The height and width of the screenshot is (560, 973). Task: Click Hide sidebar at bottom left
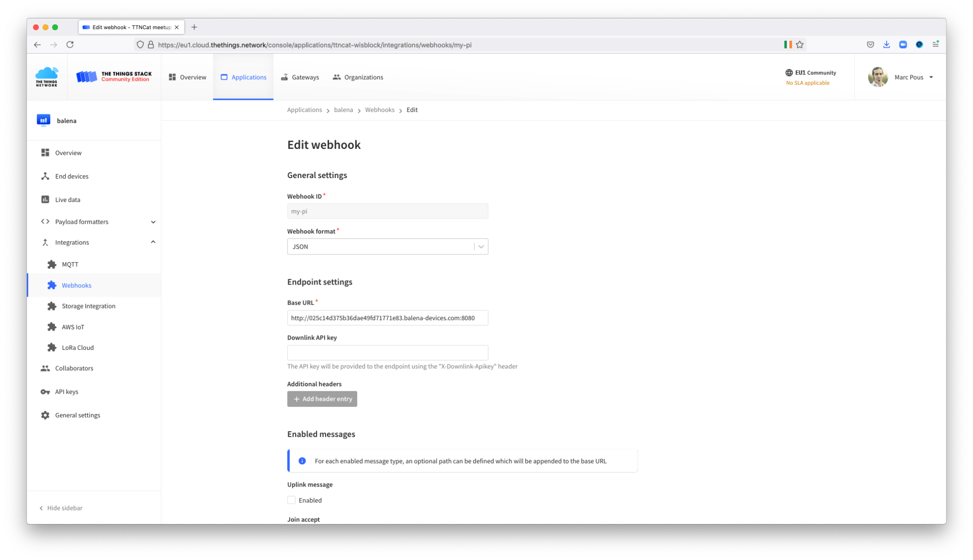(61, 508)
